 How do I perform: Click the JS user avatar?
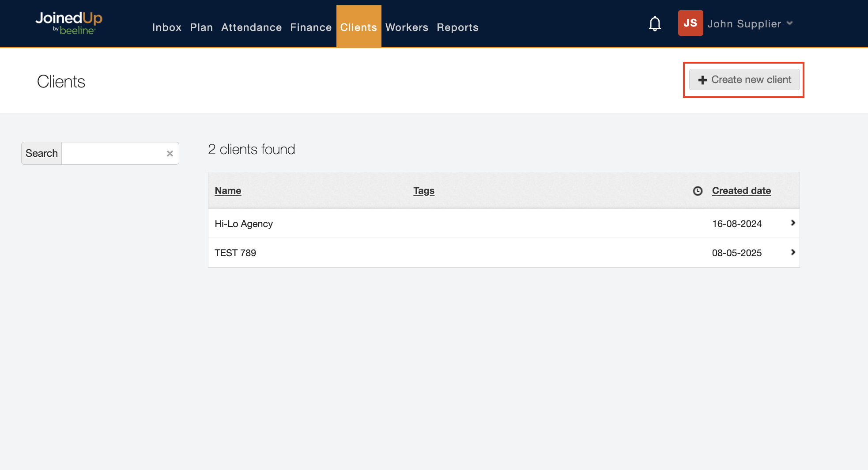(x=690, y=23)
